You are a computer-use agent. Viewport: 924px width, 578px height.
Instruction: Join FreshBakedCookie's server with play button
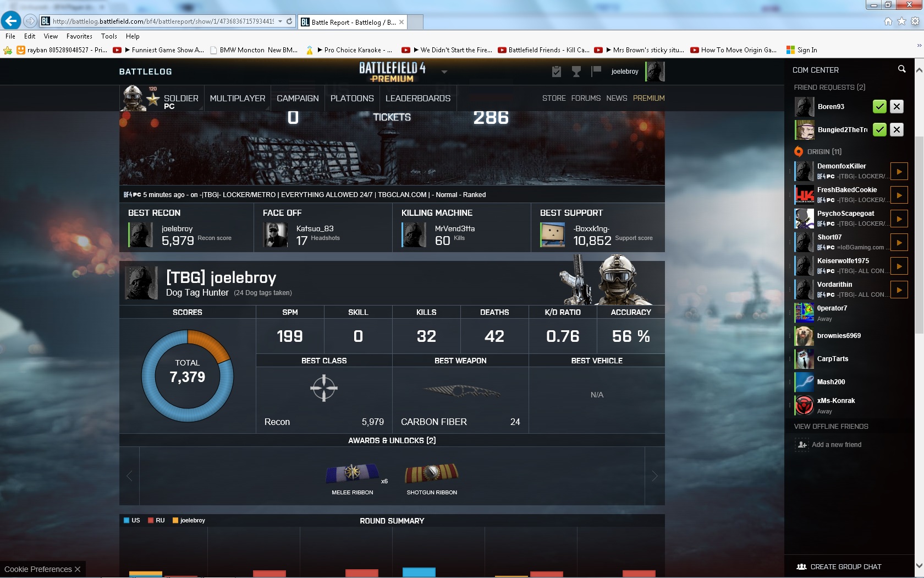click(899, 195)
